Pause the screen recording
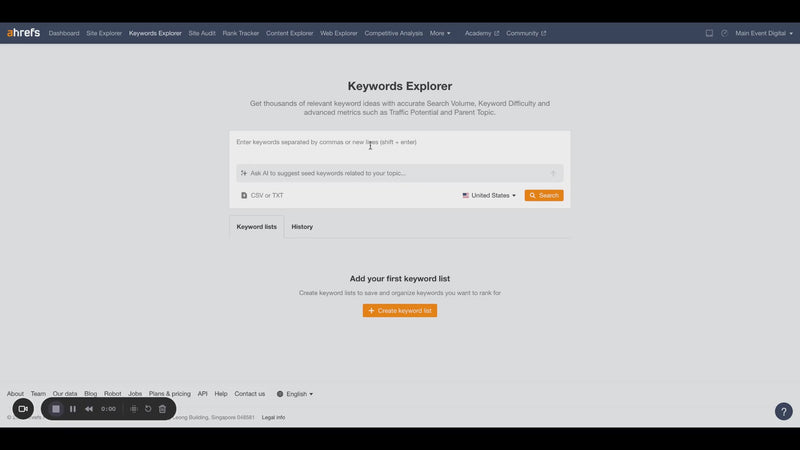 click(x=73, y=409)
